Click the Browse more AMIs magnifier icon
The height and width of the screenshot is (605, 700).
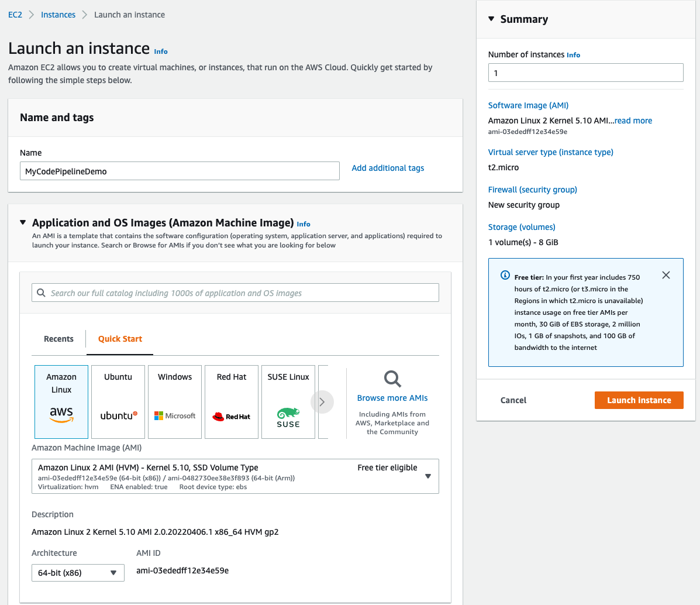tap(392, 379)
